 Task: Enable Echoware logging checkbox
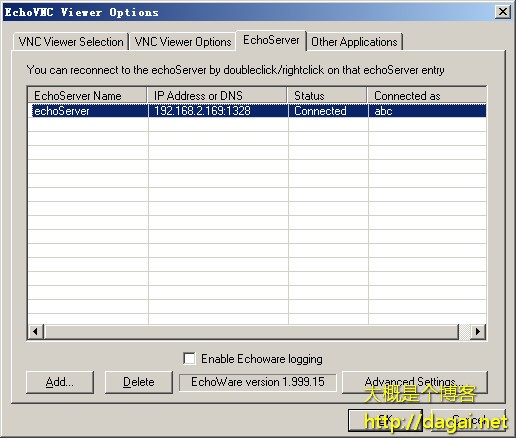point(189,359)
